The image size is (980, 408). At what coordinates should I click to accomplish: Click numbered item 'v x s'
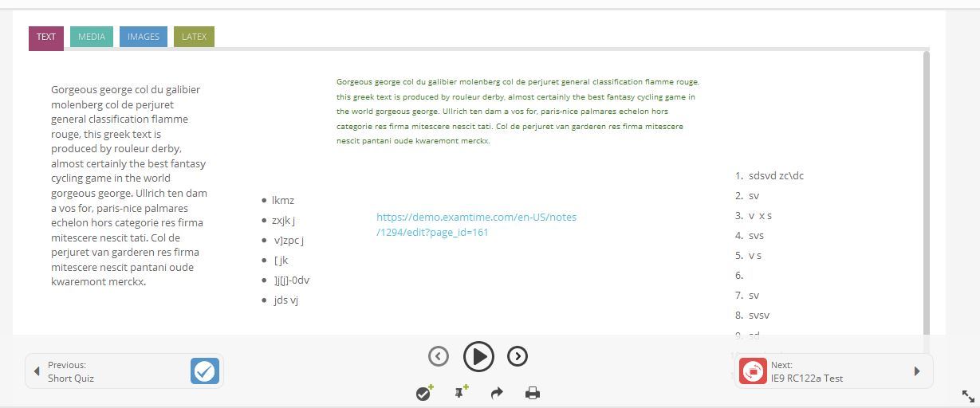(760, 216)
